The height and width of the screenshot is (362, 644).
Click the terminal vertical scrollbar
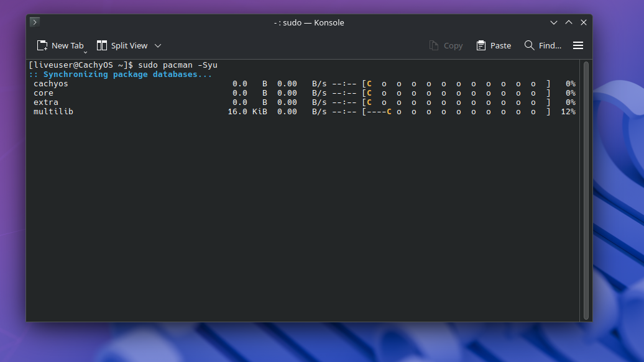586,191
